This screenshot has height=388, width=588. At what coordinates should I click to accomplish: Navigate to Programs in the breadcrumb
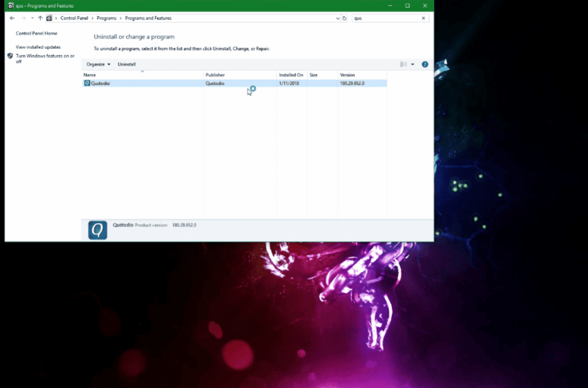(107, 18)
